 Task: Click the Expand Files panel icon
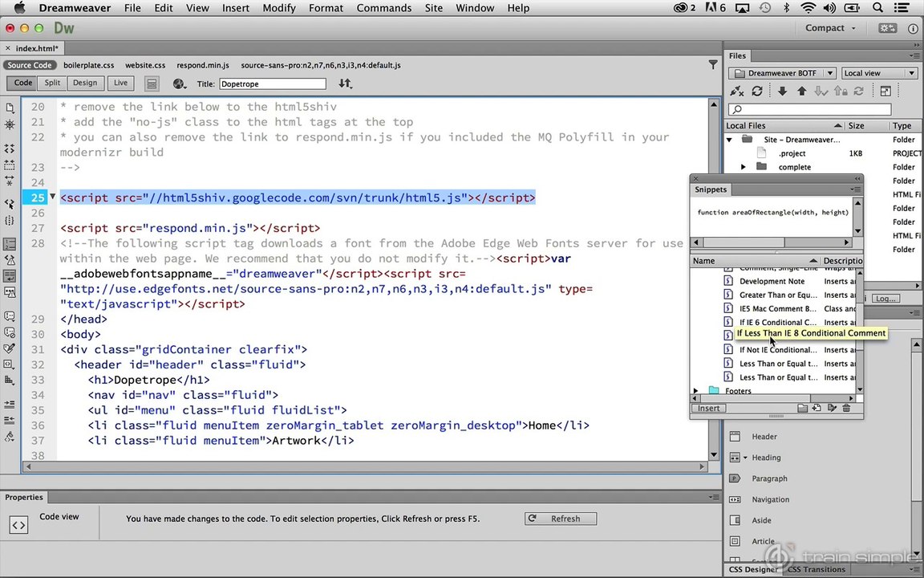pos(885,91)
